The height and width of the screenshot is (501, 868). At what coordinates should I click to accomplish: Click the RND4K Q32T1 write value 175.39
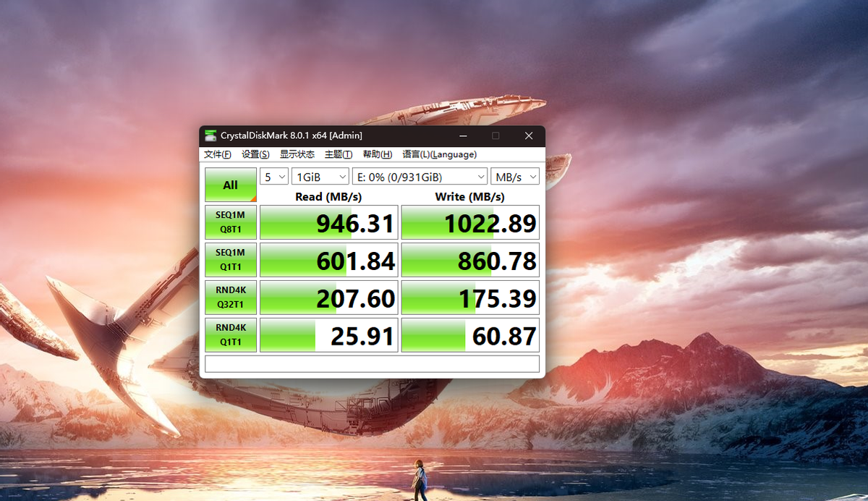click(470, 298)
